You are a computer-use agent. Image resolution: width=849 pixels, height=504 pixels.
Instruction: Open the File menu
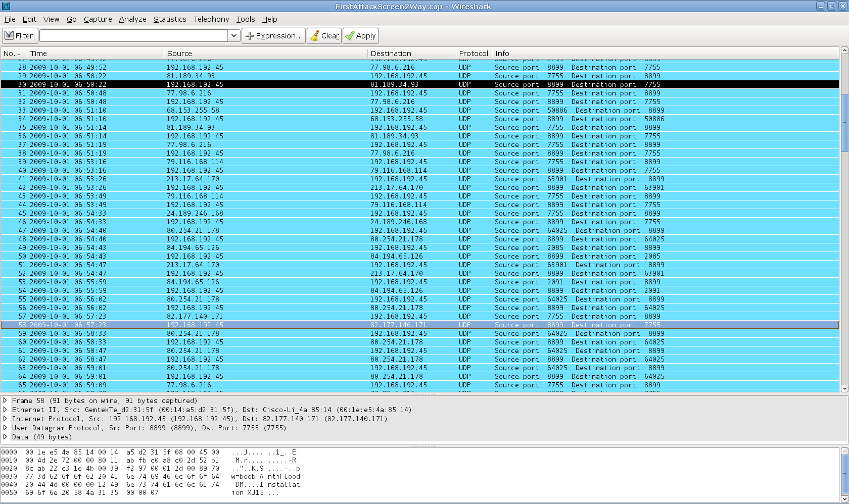(x=10, y=19)
